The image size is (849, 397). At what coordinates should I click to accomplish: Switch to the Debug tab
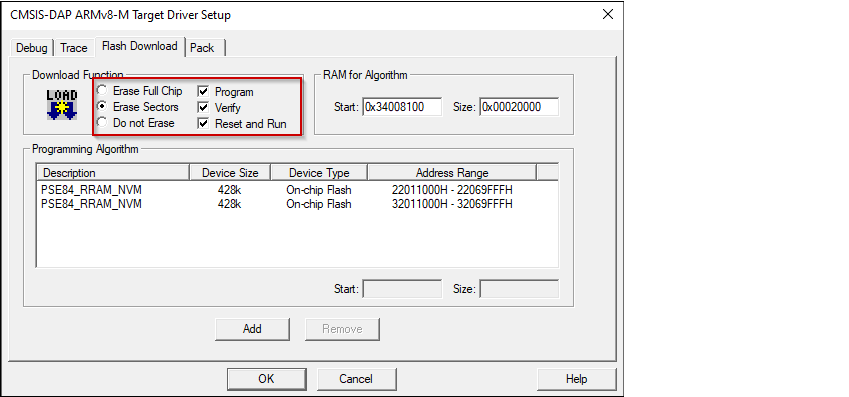(x=31, y=48)
